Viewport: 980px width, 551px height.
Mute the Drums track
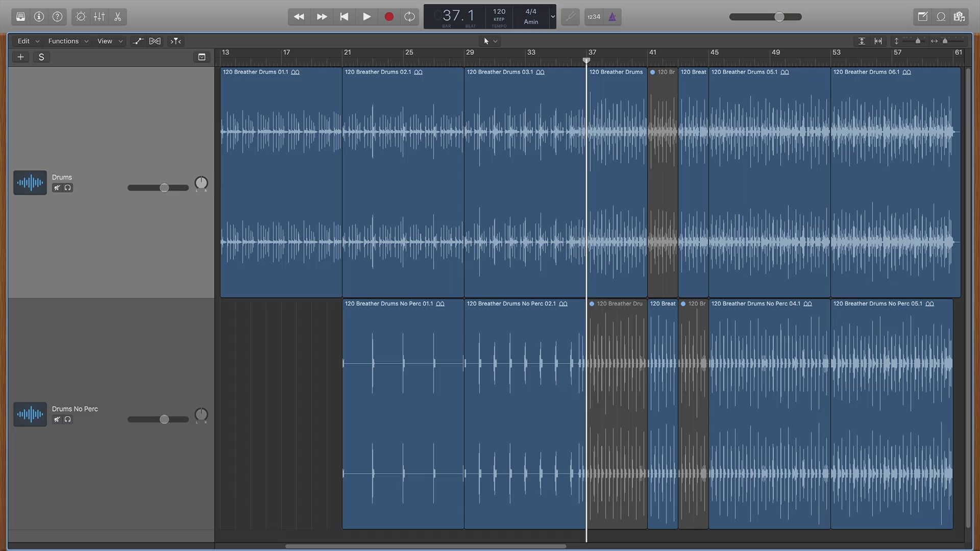tap(57, 188)
